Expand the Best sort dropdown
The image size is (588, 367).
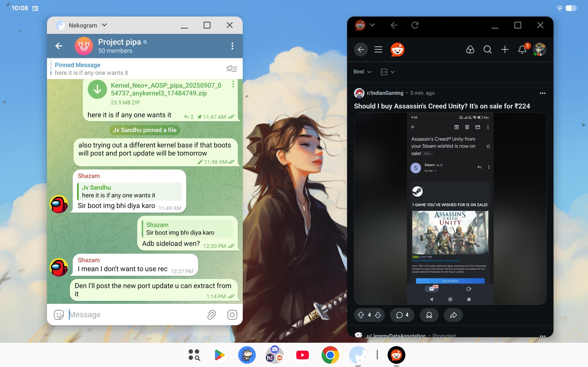(x=362, y=72)
